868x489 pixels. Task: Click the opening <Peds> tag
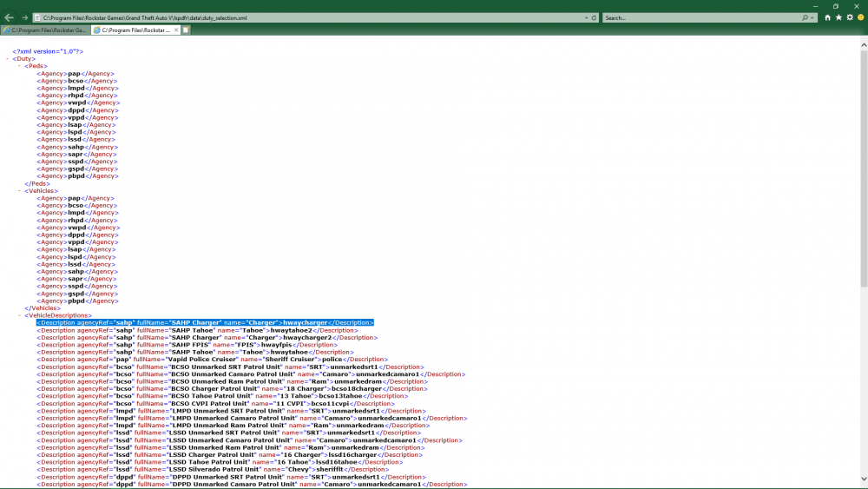click(36, 66)
